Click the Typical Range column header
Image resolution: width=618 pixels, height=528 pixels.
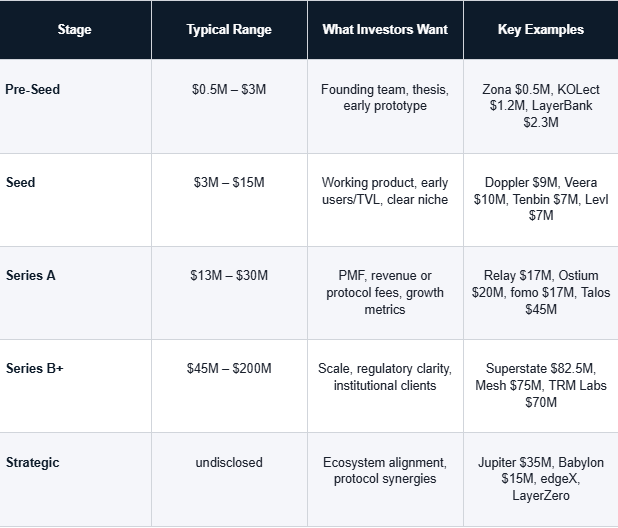(229, 30)
